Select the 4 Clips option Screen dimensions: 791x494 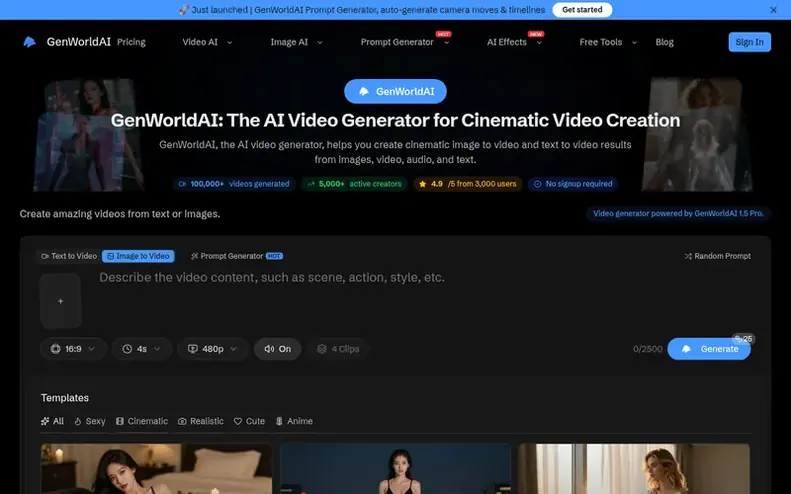(338, 349)
